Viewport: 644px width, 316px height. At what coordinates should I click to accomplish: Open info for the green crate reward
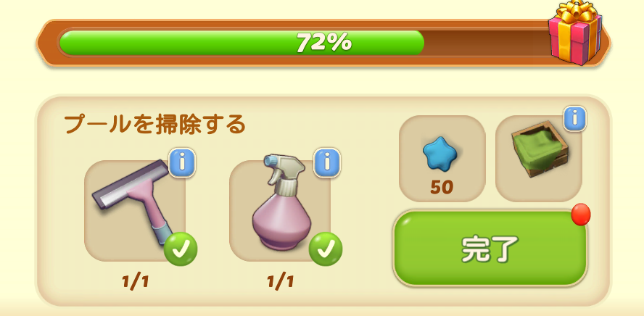click(x=574, y=119)
